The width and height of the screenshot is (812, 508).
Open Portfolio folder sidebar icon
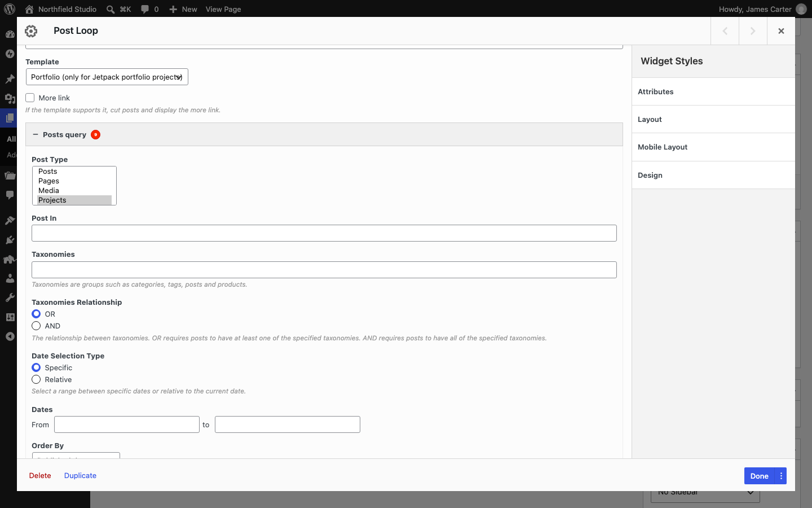pos(10,176)
